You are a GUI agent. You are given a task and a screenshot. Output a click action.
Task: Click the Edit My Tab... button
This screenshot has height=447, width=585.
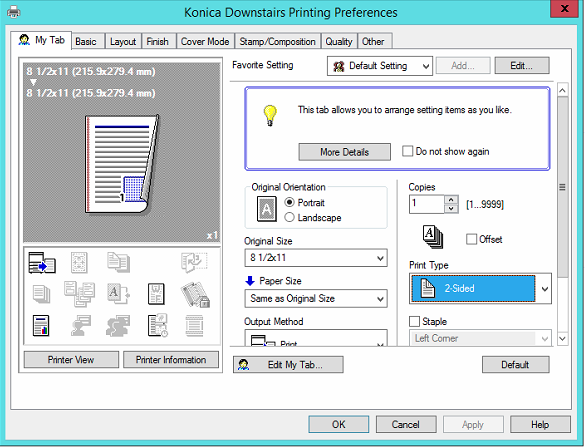(288, 365)
